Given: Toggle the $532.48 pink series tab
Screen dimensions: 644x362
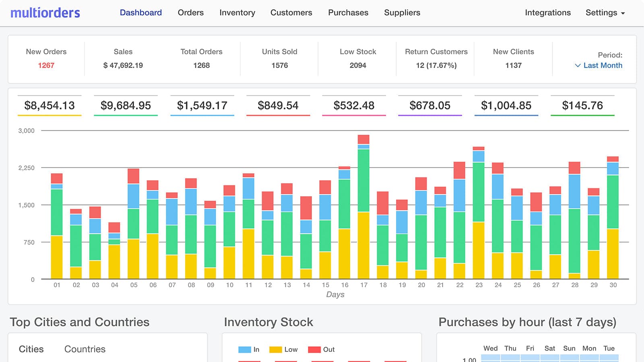Looking at the screenshot, I should [x=354, y=105].
